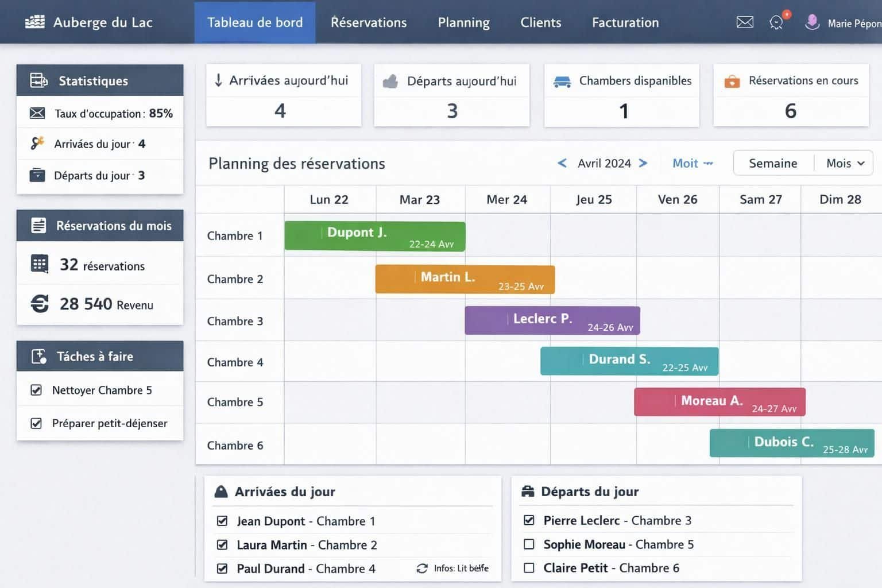Viewport: 882px width, 588px height.
Task: Switch to the Réservations tab
Action: pyautogui.click(x=369, y=22)
